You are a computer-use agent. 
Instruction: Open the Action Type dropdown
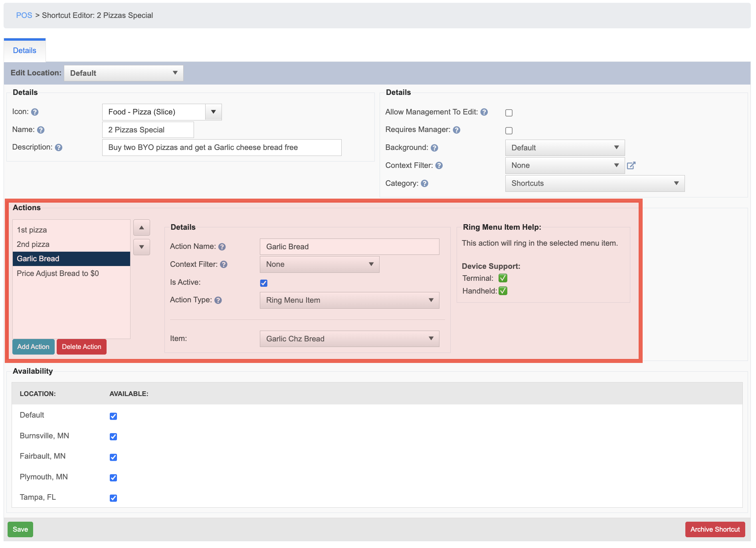coord(349,300)
